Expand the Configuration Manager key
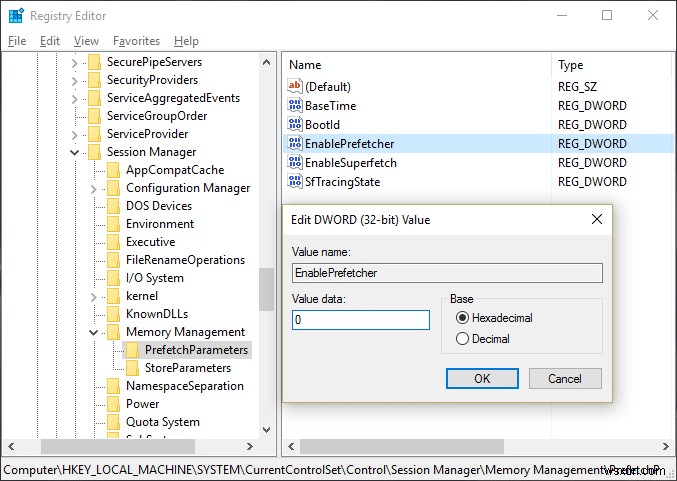The height and width of the screenshot is (481, 677). tap(94, 188)
